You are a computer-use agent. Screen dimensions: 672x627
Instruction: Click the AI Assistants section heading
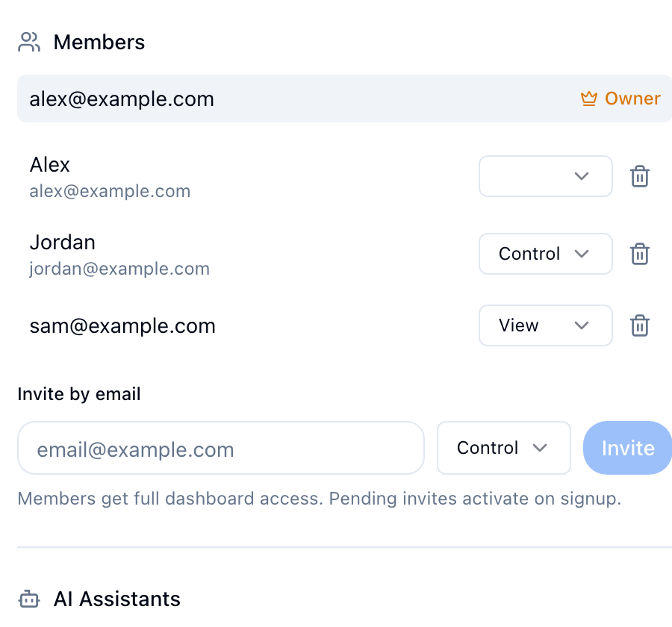pos(117,599)
